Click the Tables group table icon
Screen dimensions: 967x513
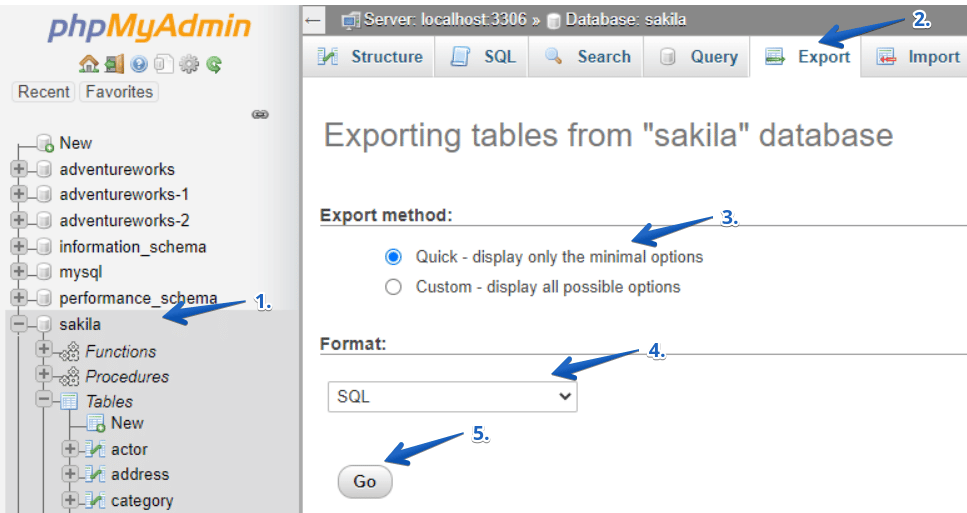pyautogui.click(x=69, y=401)
